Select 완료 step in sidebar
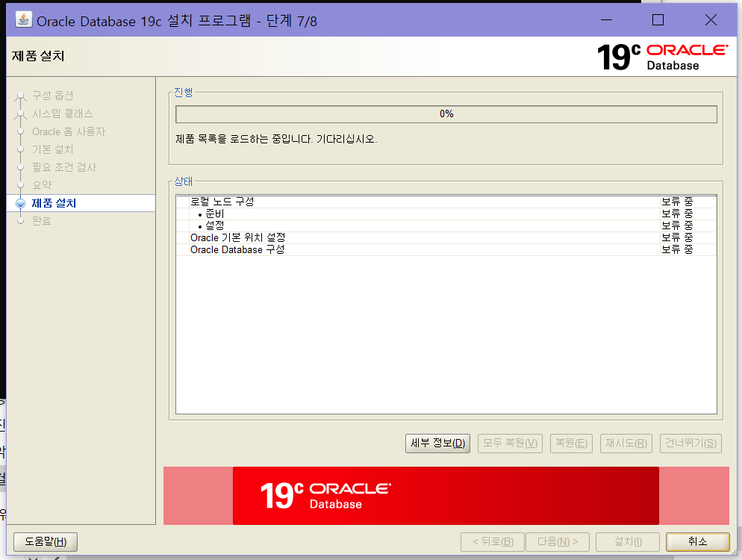 point(42,221)
